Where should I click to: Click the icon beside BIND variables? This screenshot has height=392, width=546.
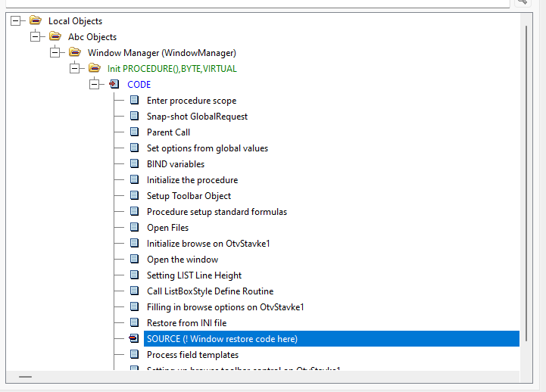coord(134,164)
